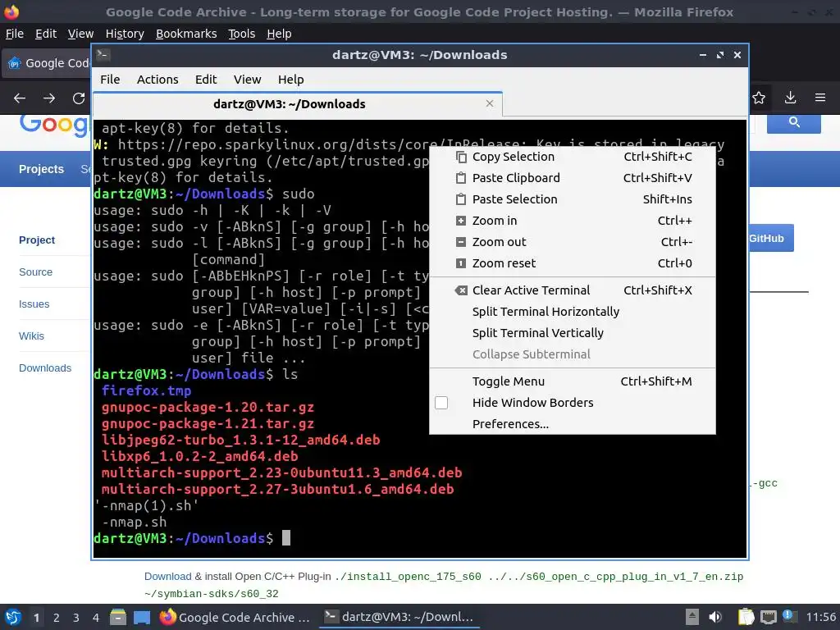The width and height of the screenshot is (840, 630).
Task: Click the Download link below the terminal
Action: click(x=167, y=577)
